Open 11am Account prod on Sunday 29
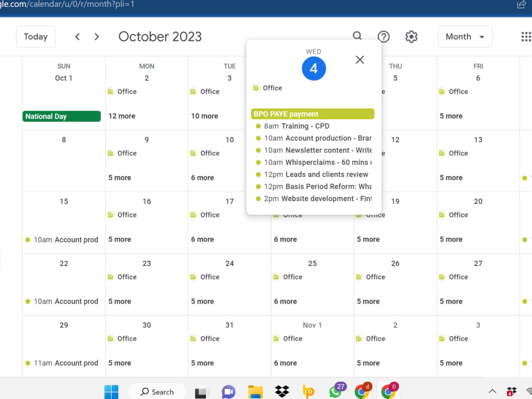 pos(62,363)
